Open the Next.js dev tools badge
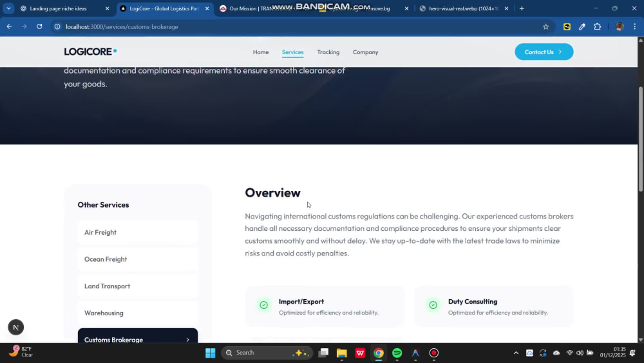Image resolution: width=644 pixels, height=363 pixels. pyautogui.click(x=15, y=328)
